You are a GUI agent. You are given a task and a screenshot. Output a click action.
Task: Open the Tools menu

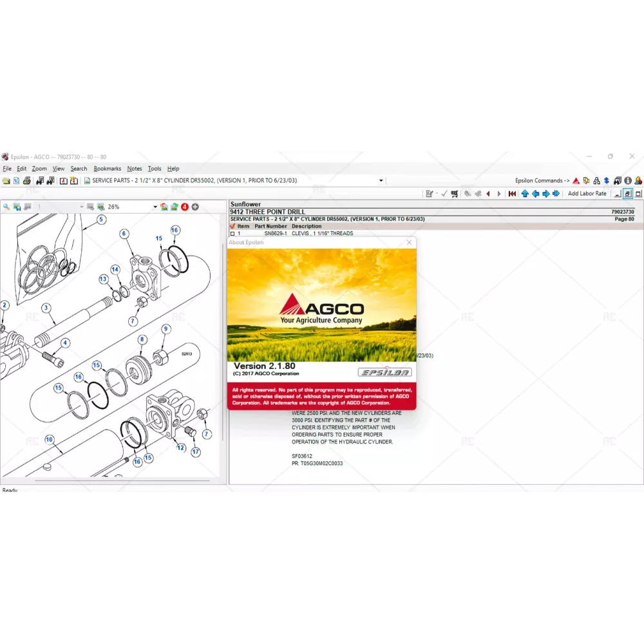(155, 169)
